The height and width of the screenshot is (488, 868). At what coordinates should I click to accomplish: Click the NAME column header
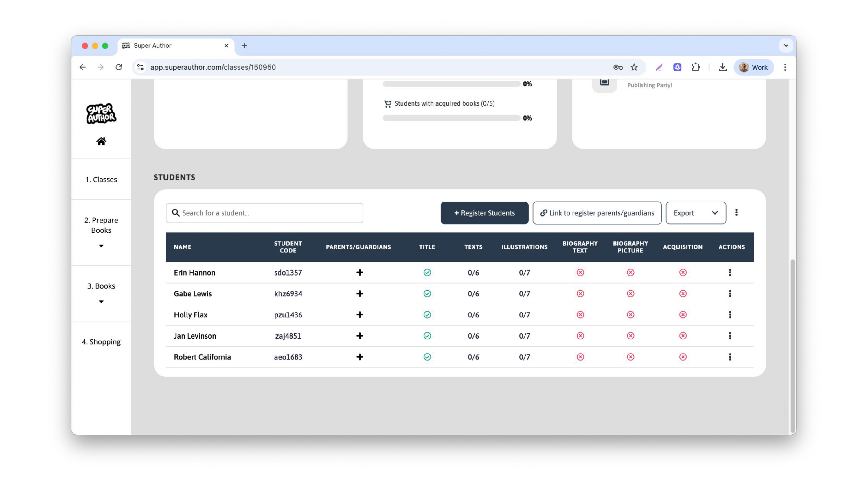[183, 247]
